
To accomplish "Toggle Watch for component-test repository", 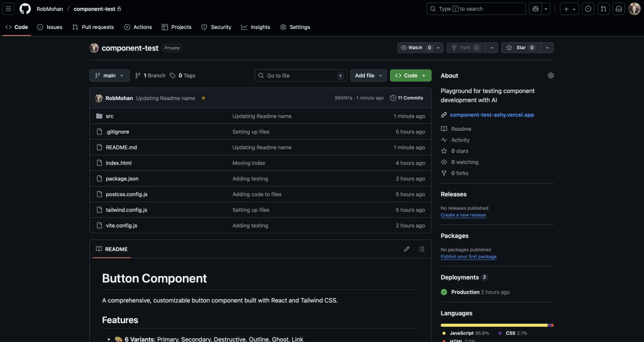I will [416, 48].
